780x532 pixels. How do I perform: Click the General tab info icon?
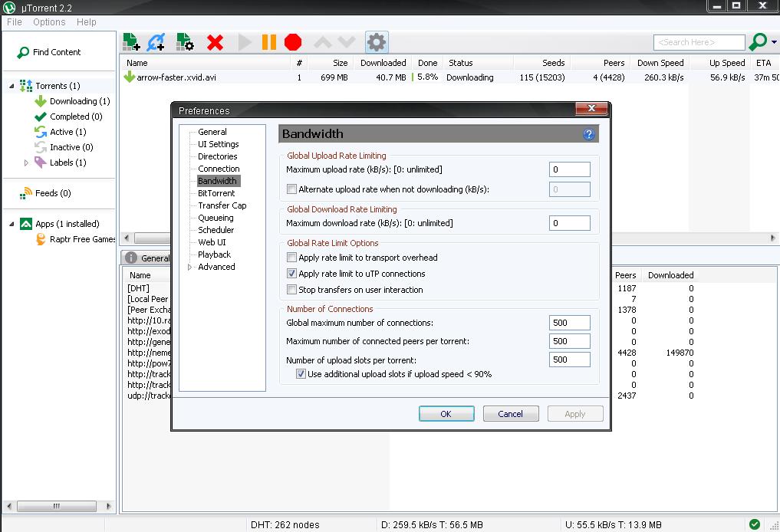pyautogui.click(x=131, y=258)
